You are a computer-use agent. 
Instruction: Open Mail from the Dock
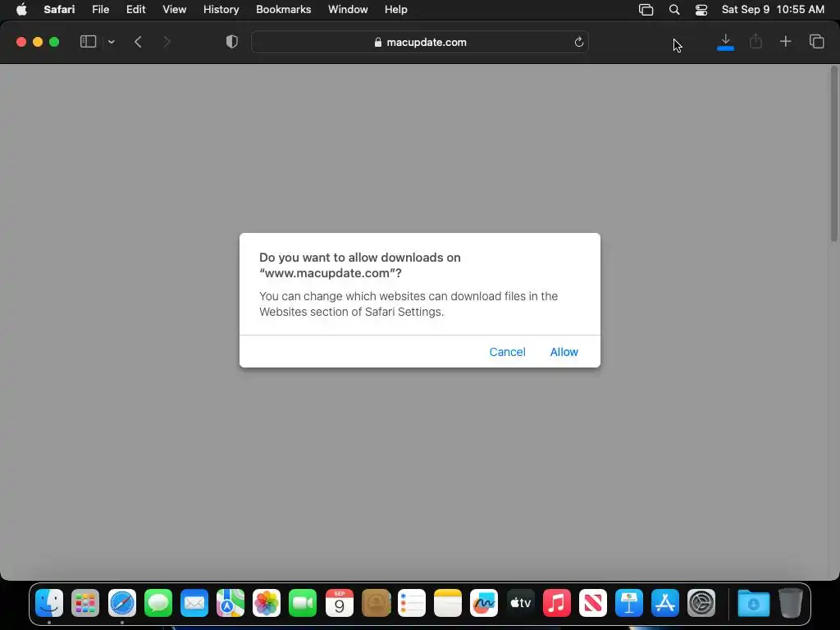(194, 603)
